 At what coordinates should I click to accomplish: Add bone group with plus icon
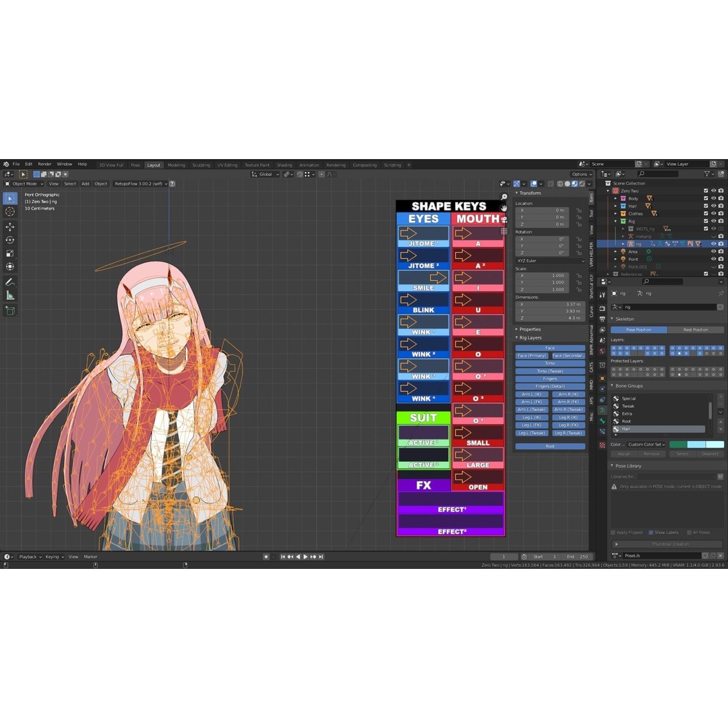coord(721,398)
